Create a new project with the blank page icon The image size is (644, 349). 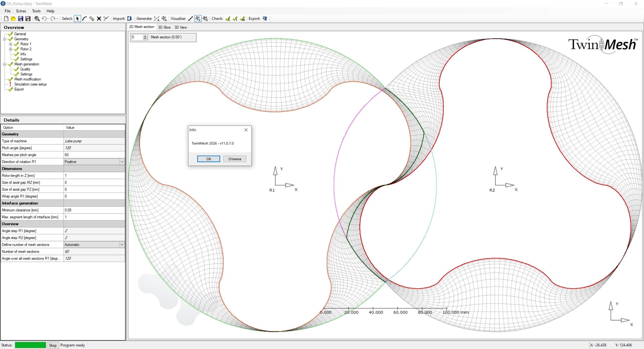(6, 19)
